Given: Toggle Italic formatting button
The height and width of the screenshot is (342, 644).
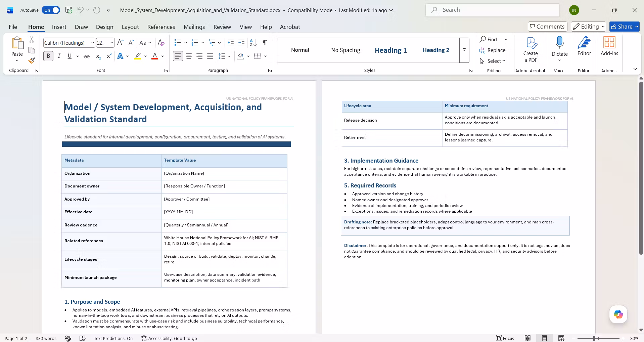Looking at the screenshot, I should (x=59, y=56).
